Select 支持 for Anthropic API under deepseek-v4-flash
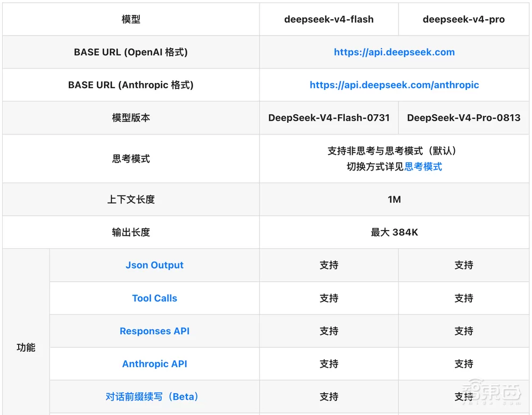Screen dimensions: 532x415 (x=329, y=364)
